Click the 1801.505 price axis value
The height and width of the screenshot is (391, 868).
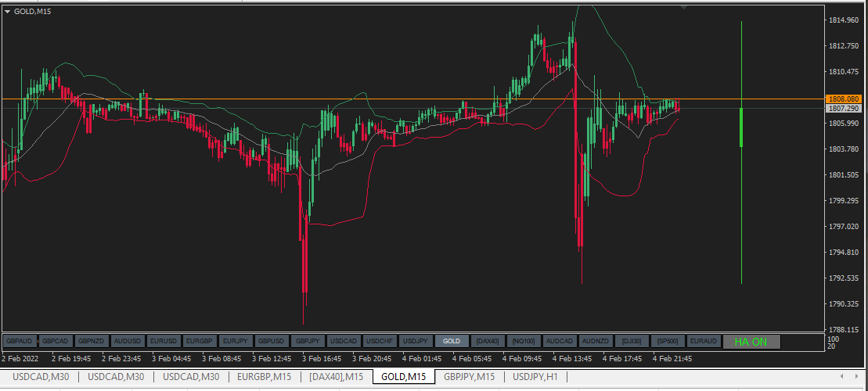click(843, 174)
